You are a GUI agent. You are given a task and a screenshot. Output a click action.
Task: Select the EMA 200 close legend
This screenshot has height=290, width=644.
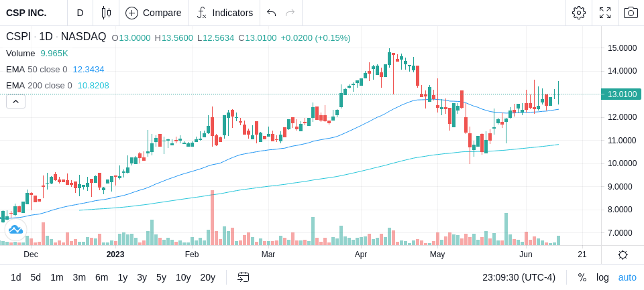(39, 85)
